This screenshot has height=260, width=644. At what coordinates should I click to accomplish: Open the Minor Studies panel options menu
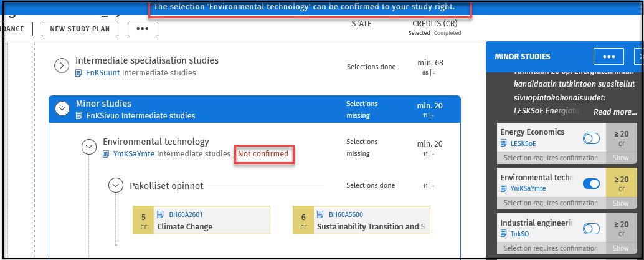pos(608,56)
